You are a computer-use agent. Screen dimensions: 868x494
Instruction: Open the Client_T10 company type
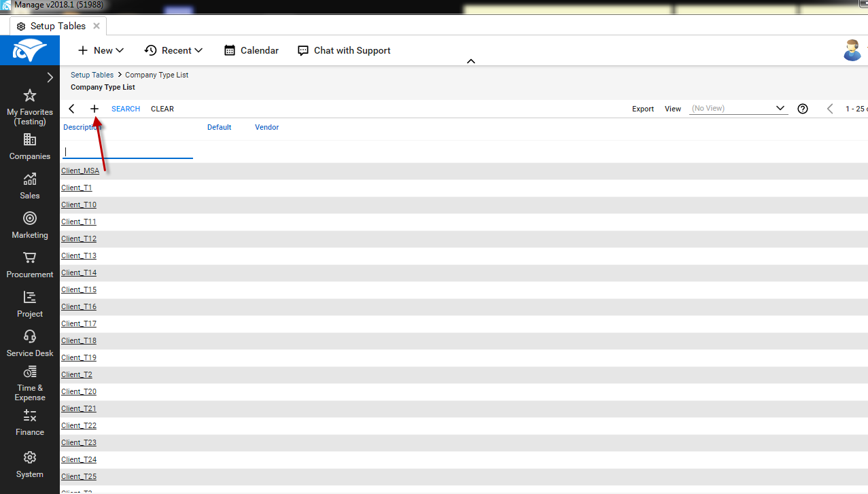[79, 205]
